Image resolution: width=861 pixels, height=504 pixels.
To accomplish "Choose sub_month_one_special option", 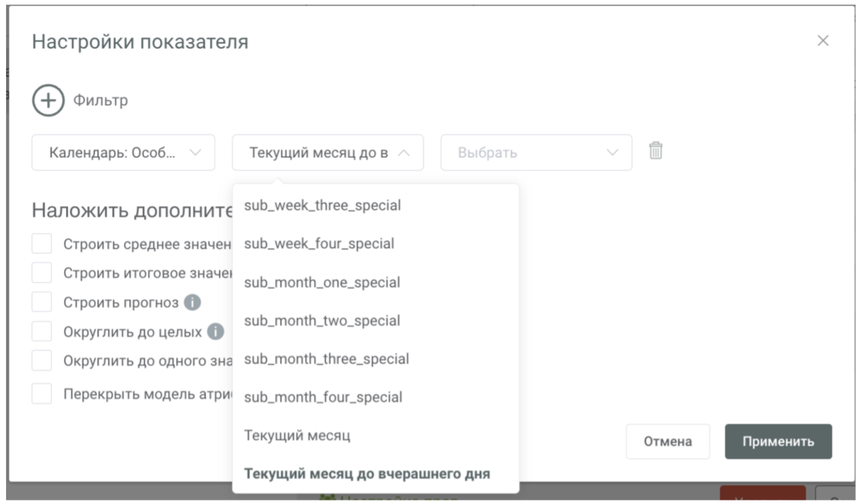I will tap(322, 283).
